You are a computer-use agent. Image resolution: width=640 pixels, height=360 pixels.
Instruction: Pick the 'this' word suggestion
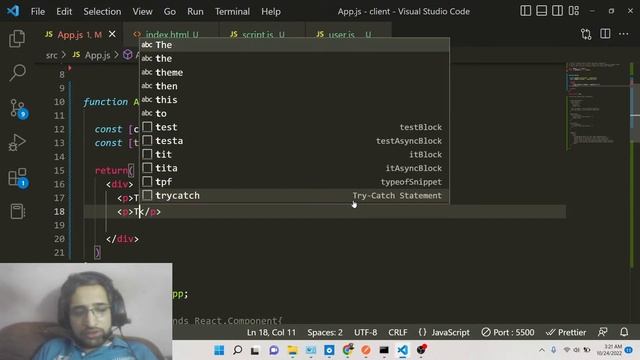click(294, 100)
